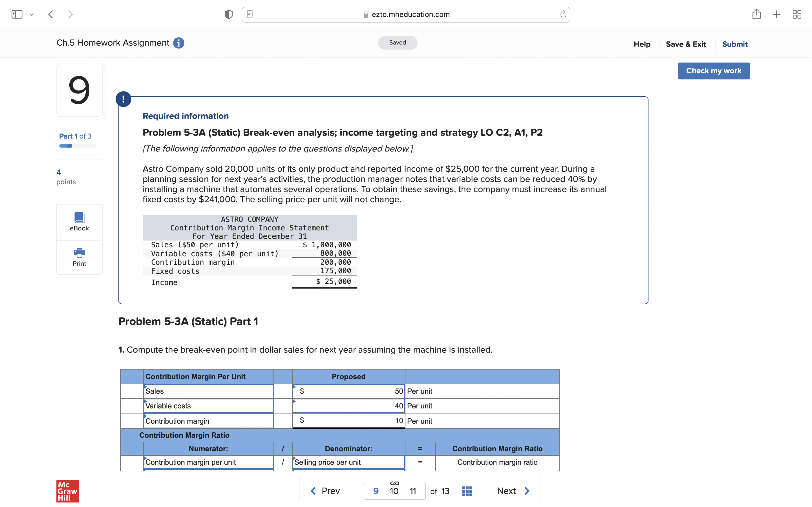Select question 10 in the pager
Image resolution: width=812 pixels, height=507 pixels.
[x=394, y=491]
